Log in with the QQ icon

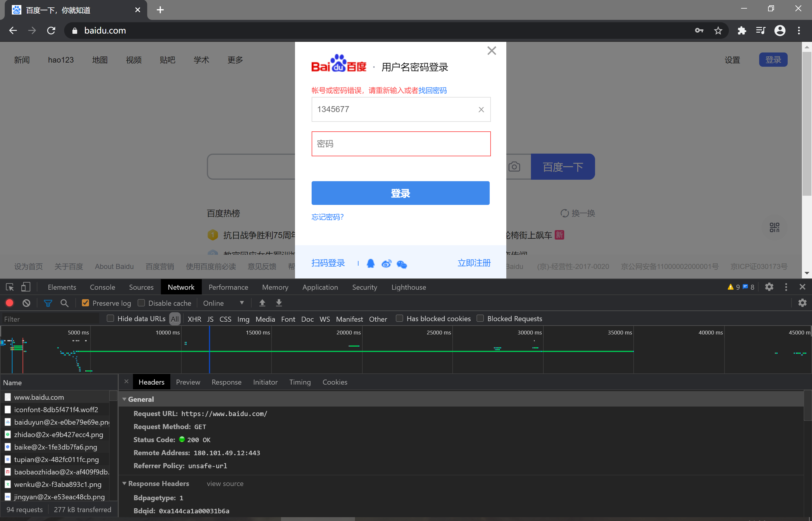click(x=371, y=263)
